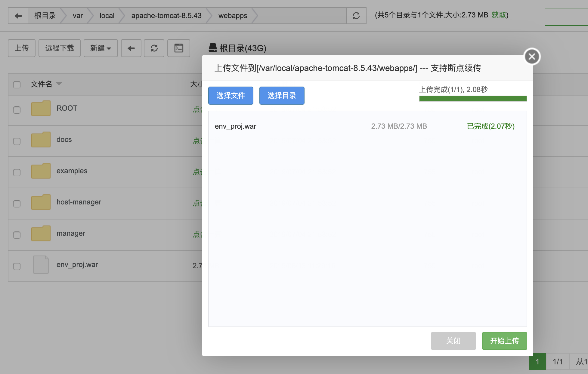Click the ROOT folder icon
The image size is (588, 374).
click(41, 108)
